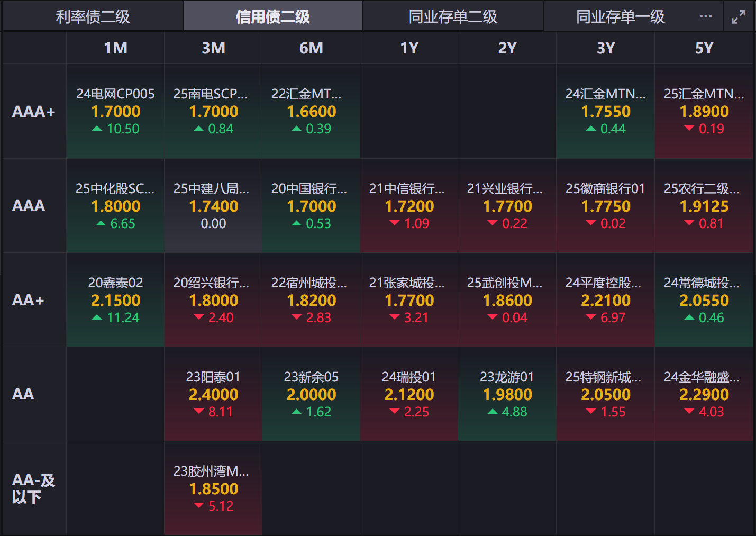Expand the panel with the fullscreen arrows icon
Screen dimensions: 756x536
(739, 17)
